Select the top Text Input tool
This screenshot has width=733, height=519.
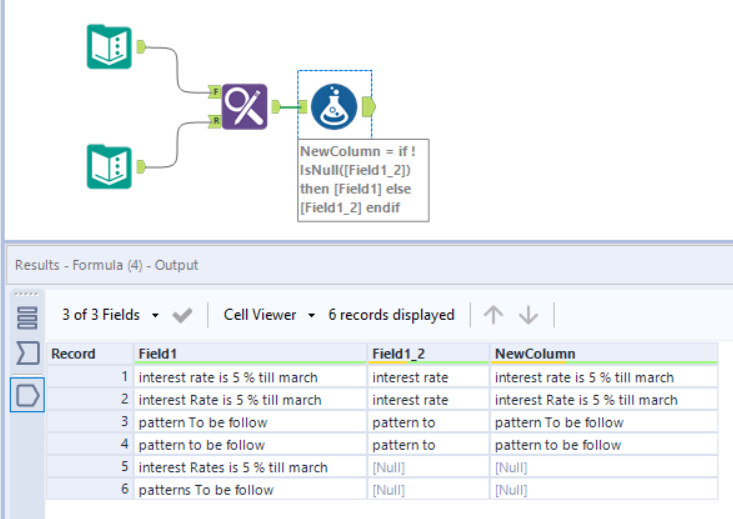click(109, 46)
